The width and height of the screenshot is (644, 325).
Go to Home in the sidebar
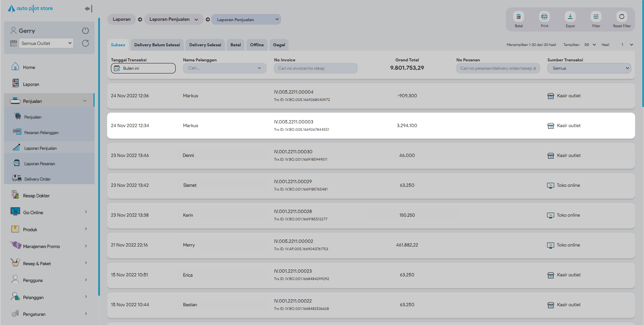click(x=29, y=67)
